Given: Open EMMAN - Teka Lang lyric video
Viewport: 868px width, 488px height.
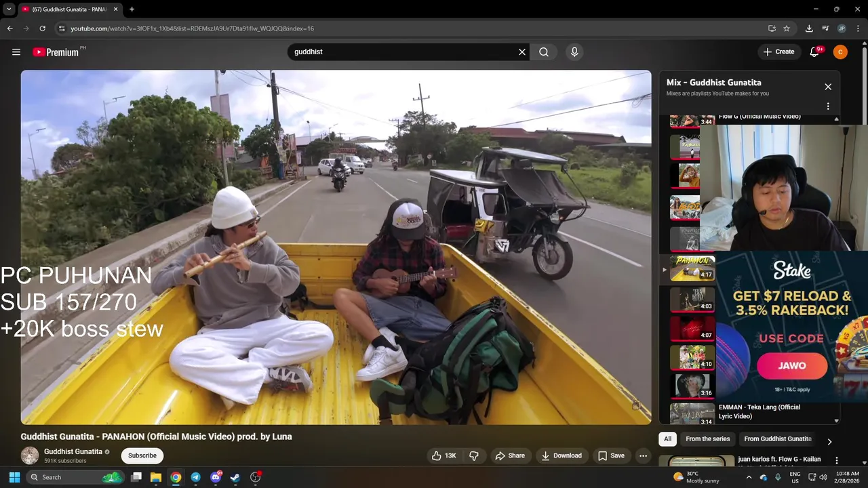Looking at the screenshot, I should point(759,411).
